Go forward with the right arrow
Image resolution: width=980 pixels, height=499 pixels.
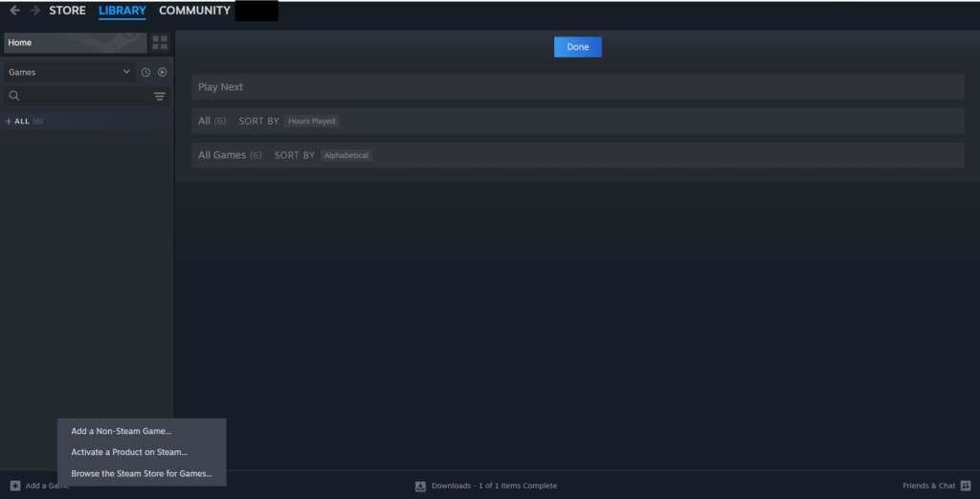[35, 11]
